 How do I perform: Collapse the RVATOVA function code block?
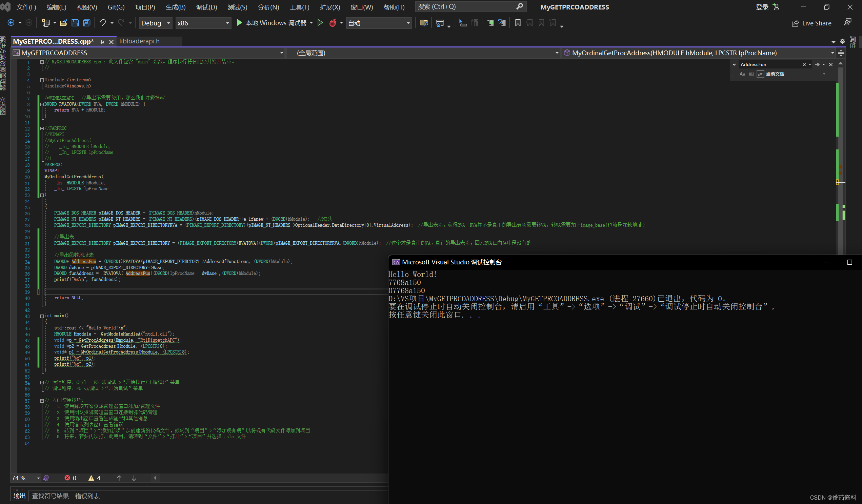coord(42,104)
